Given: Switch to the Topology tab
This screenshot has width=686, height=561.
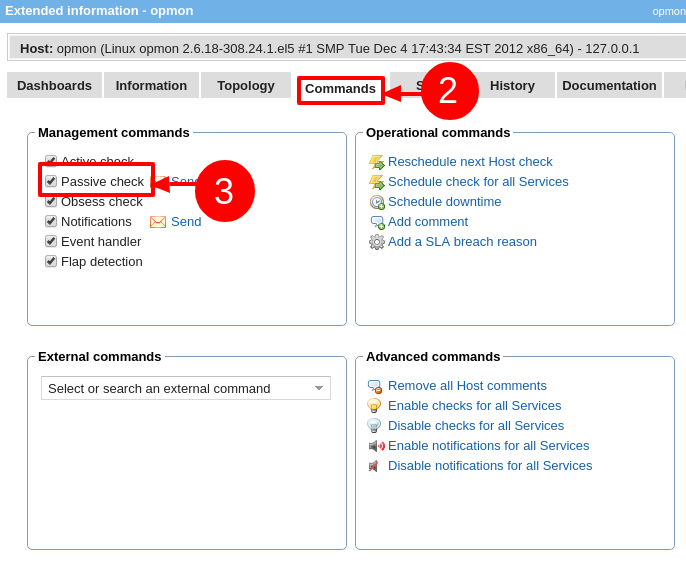Looking at the screenshot, I should coord(246,85).
